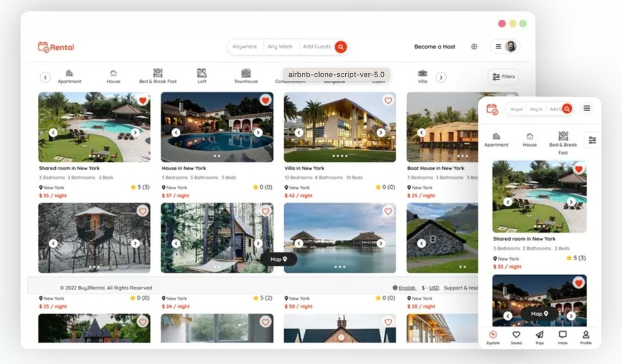Open the user profile hamburger menu
The width and height of the screenshot is (622, 364).
tap(504, 47)
